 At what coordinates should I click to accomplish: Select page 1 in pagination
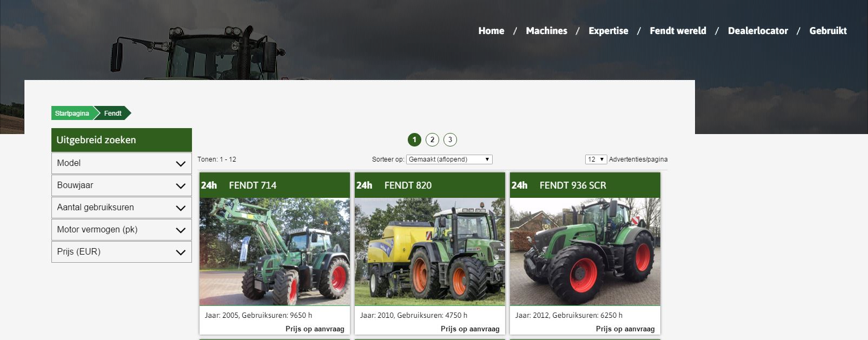click(414, 140)
